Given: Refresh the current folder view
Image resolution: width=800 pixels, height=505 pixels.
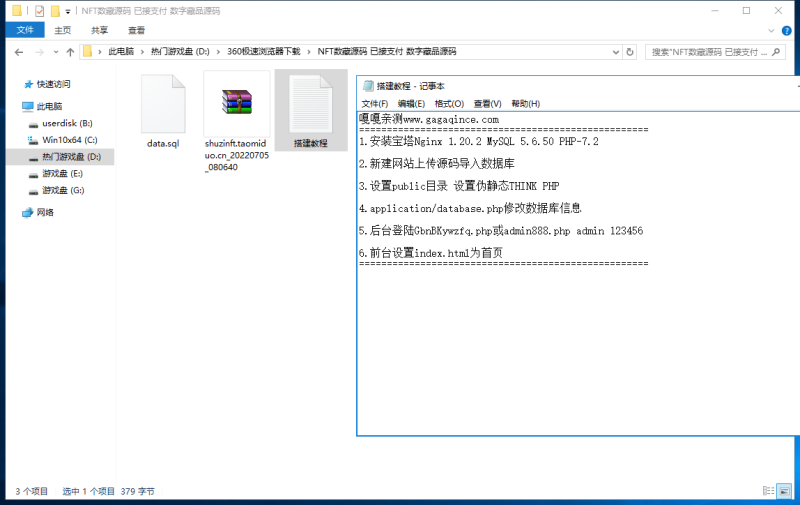Looking at the screenshot, I should [x=630, y=52].
